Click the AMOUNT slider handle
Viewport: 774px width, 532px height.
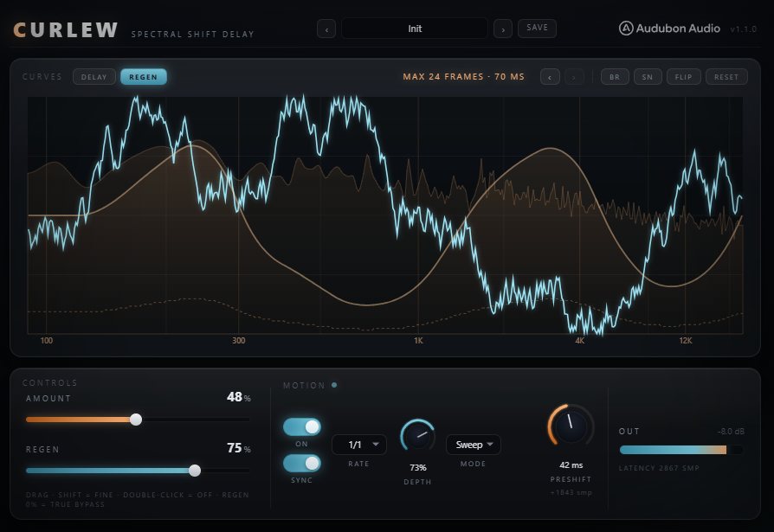coord(136,420)
